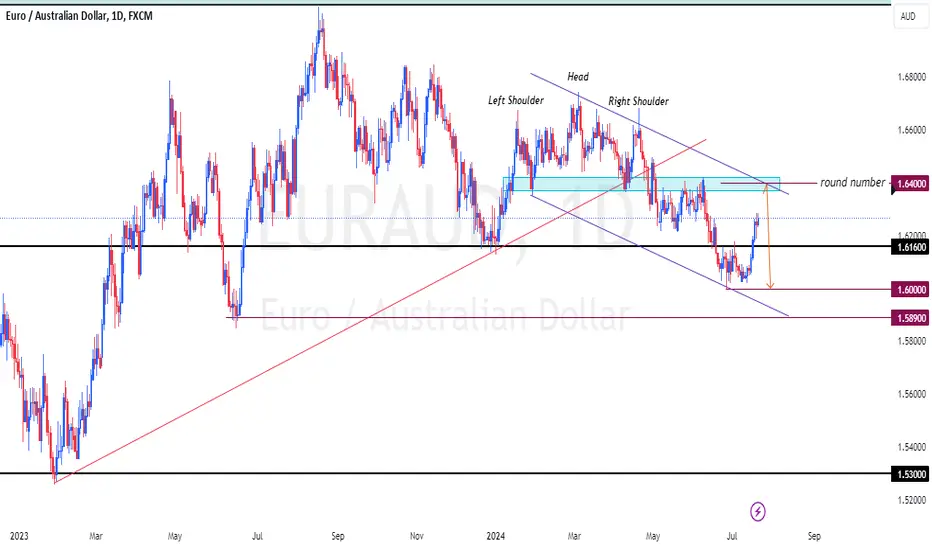Click the 'round number' annotation text
Screen dimensions: 932x550
[x=852, y=183]
